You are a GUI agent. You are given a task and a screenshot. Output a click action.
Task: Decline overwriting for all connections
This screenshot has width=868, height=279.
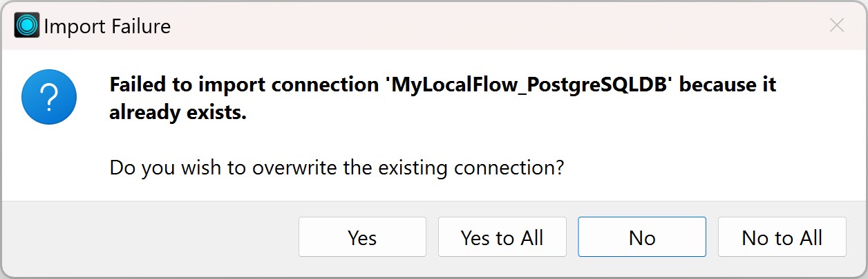[782, 237]
